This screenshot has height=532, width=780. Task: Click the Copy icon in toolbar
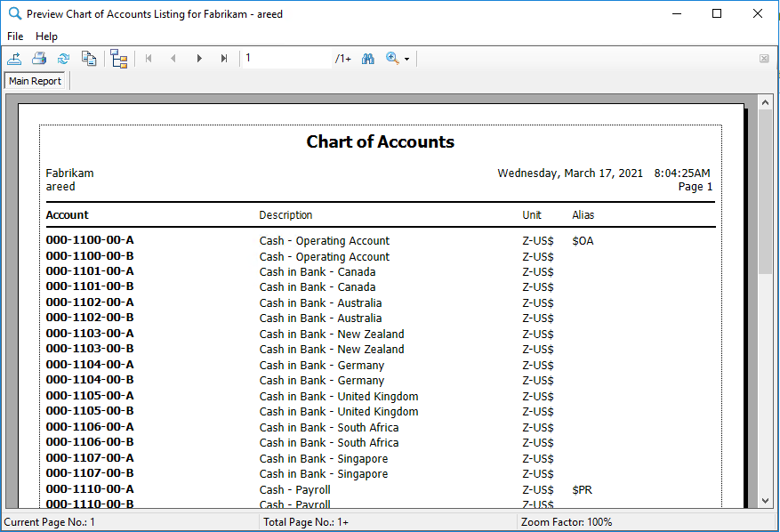89,59
